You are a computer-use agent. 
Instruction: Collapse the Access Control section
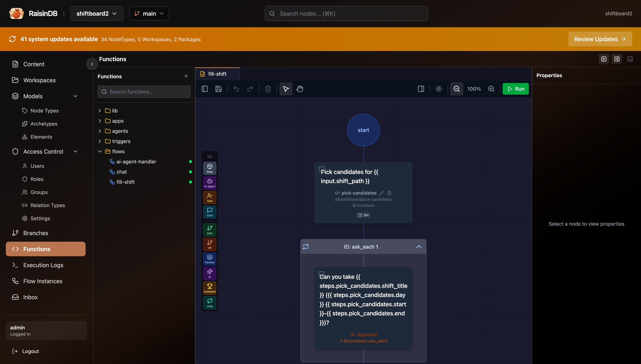point(75,151)
